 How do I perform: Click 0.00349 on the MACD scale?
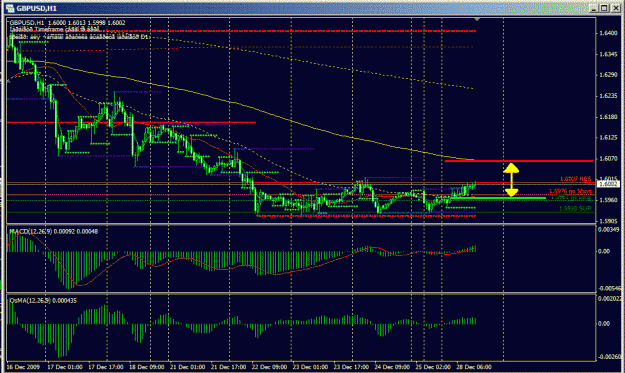coord(609,230)
